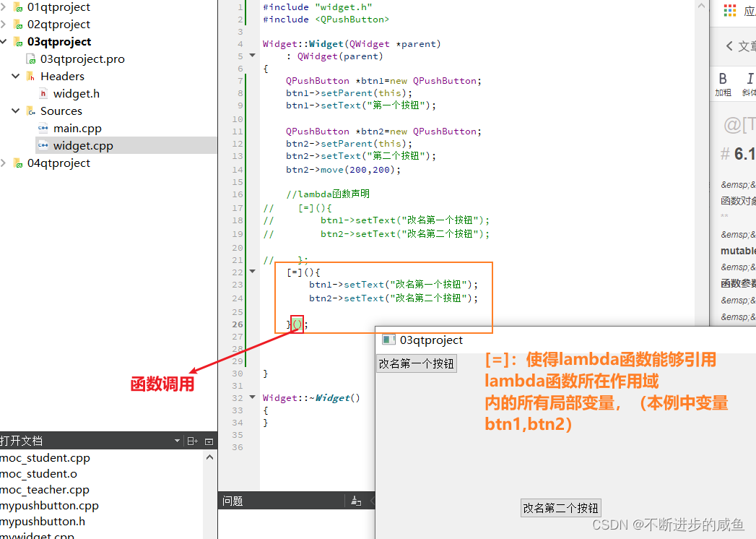
Task: Open the 打开文档 panel dropdown
Action: pyautogui.click(x=177, y=441)
